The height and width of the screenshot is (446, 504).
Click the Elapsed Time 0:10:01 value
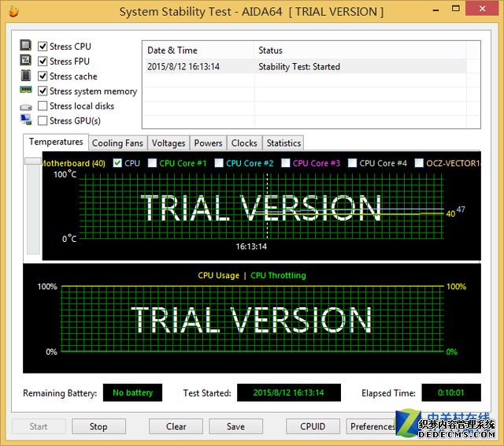(x=451, y=392)
